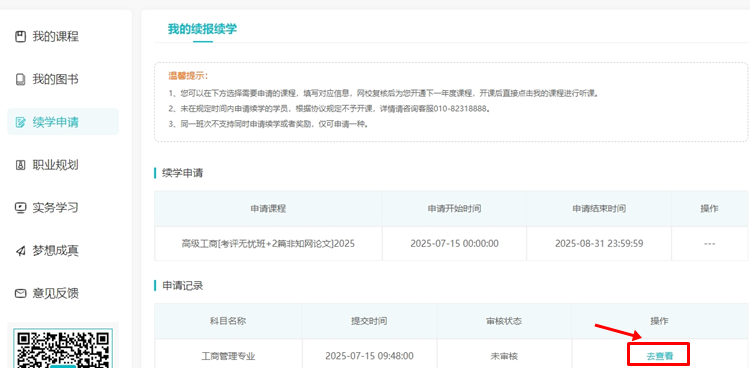
Task: Click the 我的课程 sidebar icon
Action: [20, 37]
